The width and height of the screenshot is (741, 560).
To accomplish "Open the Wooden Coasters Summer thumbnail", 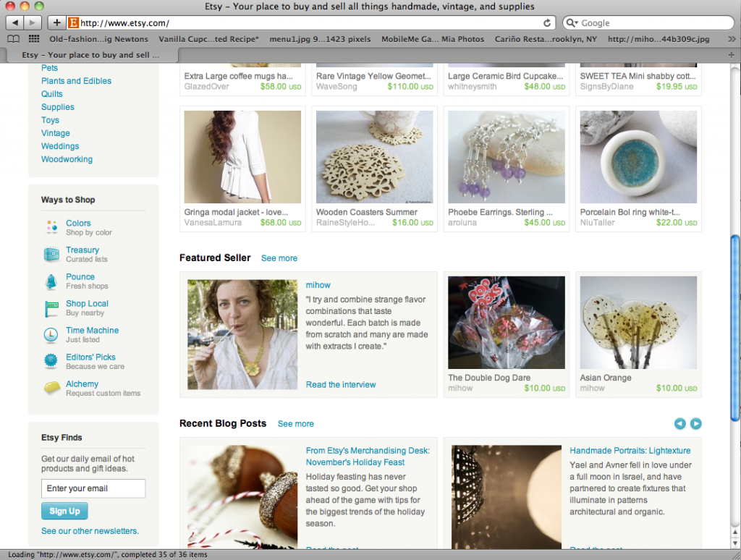I will click(x=374, y=157).
